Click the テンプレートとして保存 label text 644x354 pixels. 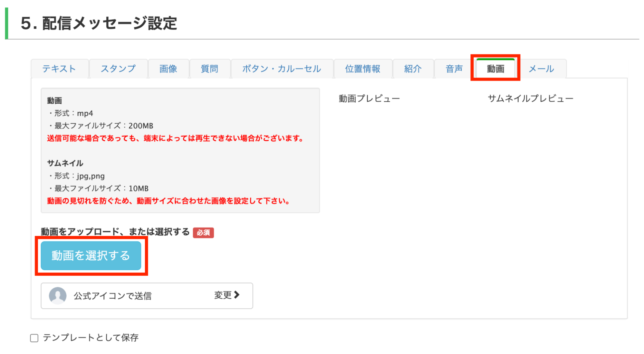click(x=91, y=338)
